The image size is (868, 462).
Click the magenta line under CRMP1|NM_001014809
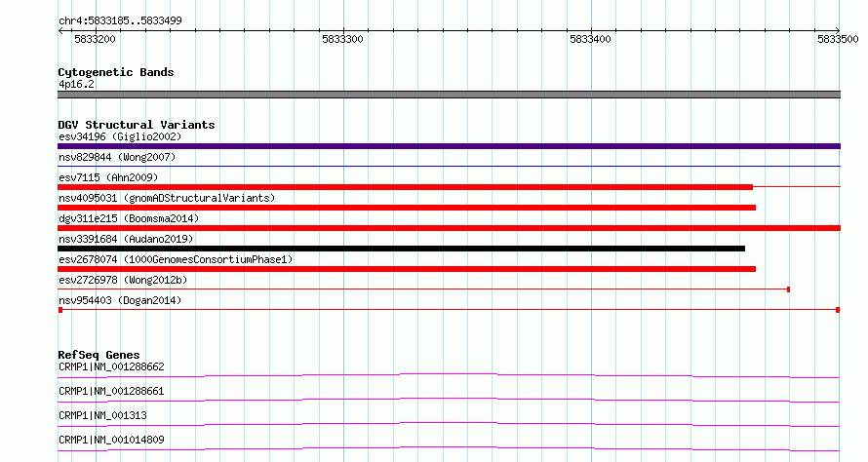[449, 448]
